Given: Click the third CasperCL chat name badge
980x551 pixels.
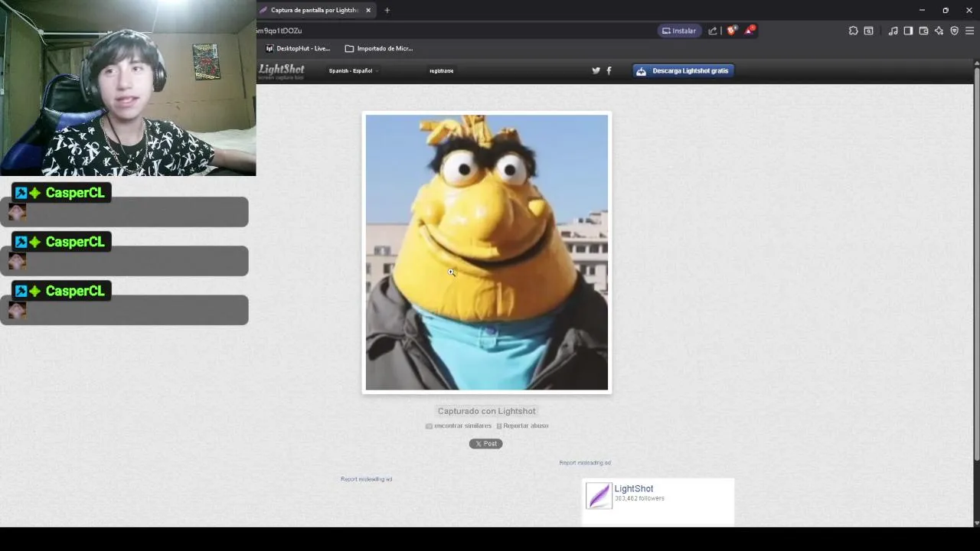Looking at the screenshot, I should 61,291.
